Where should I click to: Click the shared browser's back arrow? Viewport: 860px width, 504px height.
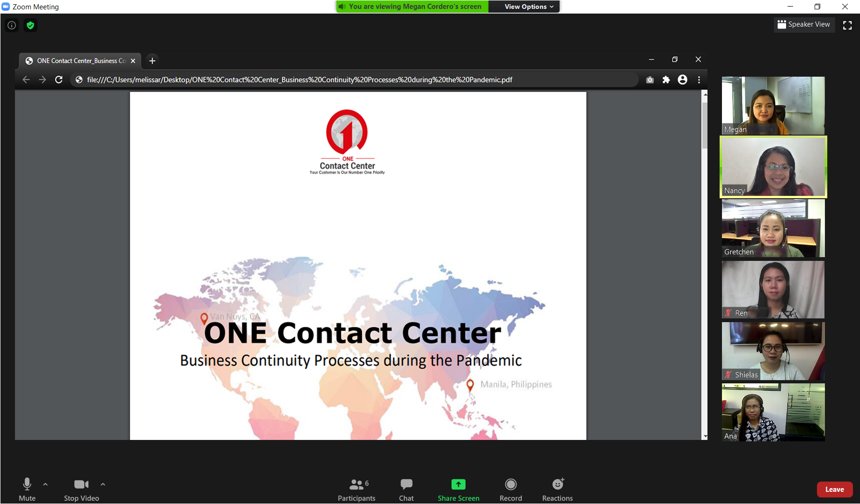click(26, 79)
